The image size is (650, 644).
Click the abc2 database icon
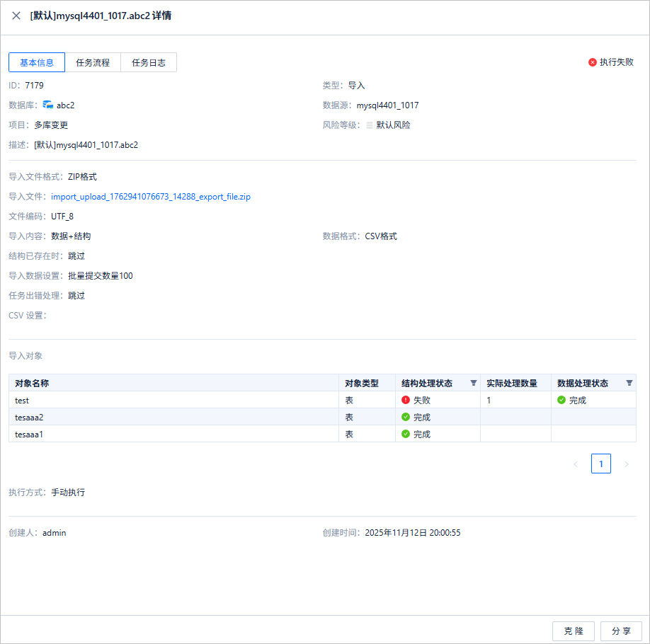(x=47, y=105)
